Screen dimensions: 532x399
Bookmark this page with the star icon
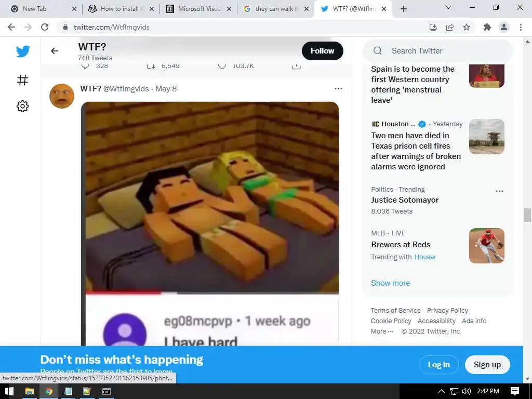pos(467,27)
